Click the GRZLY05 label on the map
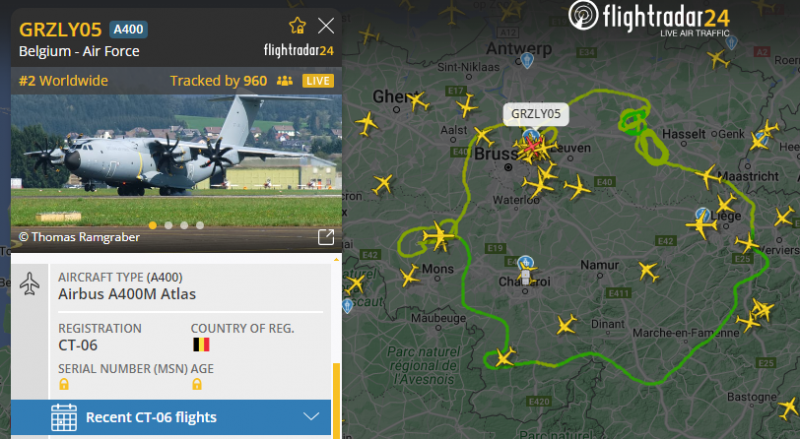 [x=536, y=114]
